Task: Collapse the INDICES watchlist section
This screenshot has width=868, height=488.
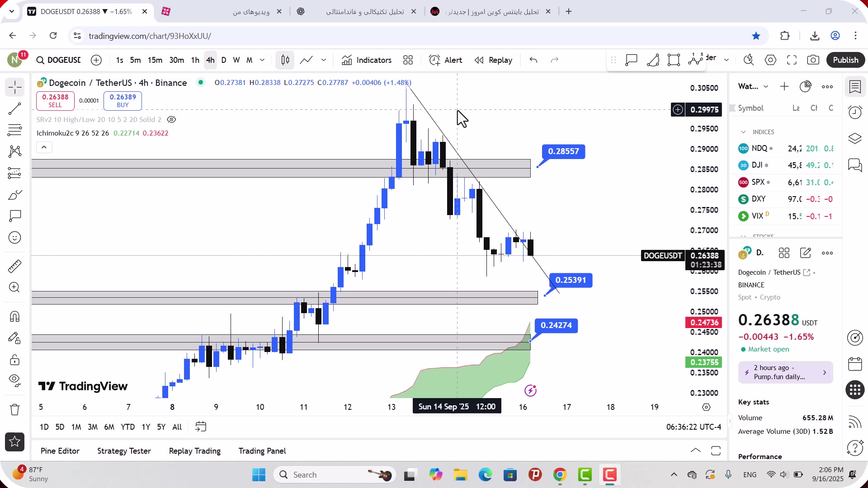Action: [743, 132]
